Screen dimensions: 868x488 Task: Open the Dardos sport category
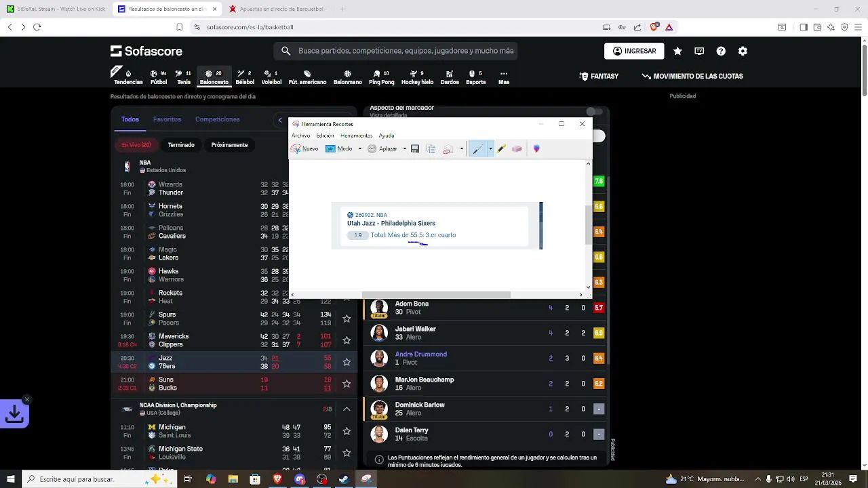click(450, 77)
